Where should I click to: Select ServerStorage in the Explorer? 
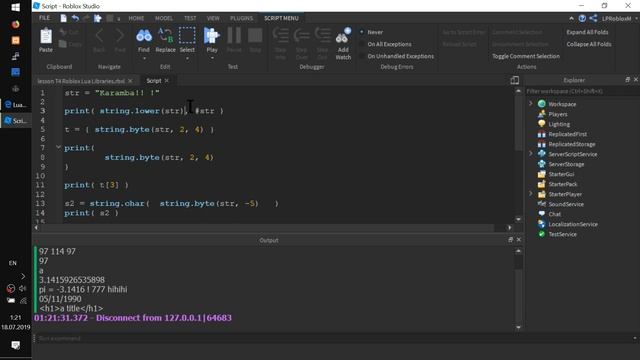(566, 164)
